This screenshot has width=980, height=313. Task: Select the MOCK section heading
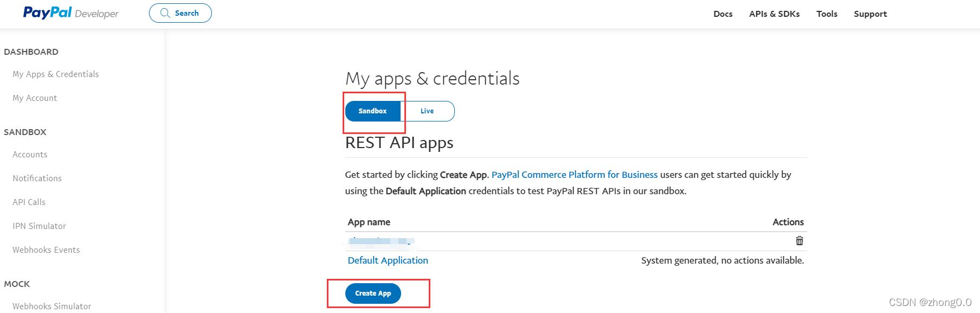(x=17, y=284)
